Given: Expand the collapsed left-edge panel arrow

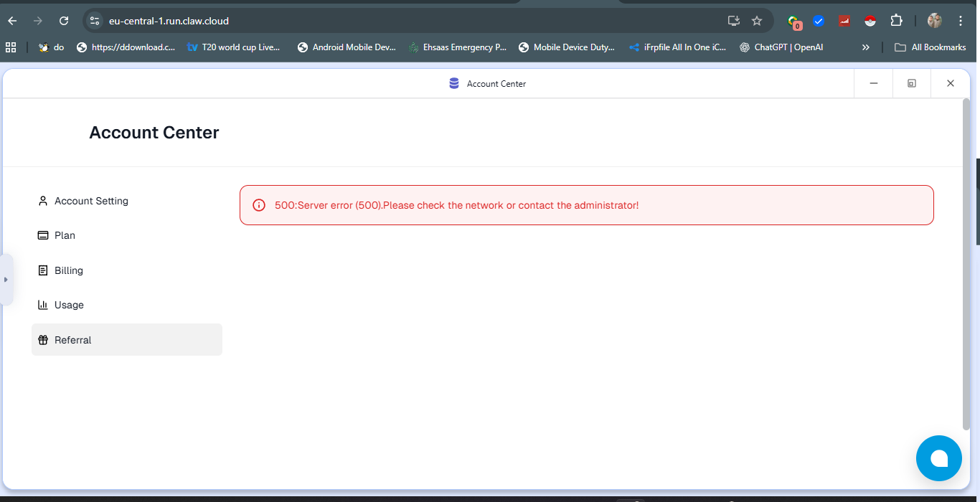Looking at the screenshot, I should tap(7, 280).
